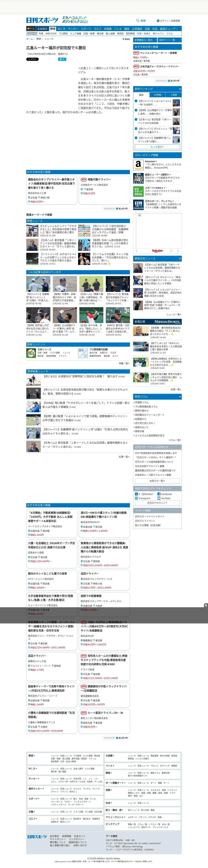
Task: Click 特集一覧 under 野球コンテンツ
Action: (124, 364)
